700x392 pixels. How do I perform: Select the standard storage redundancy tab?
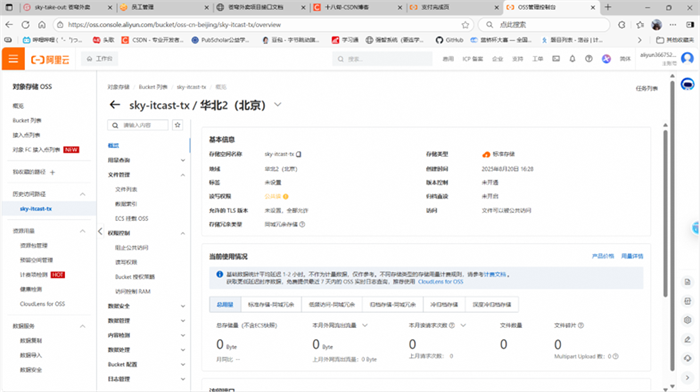(271, 304)
